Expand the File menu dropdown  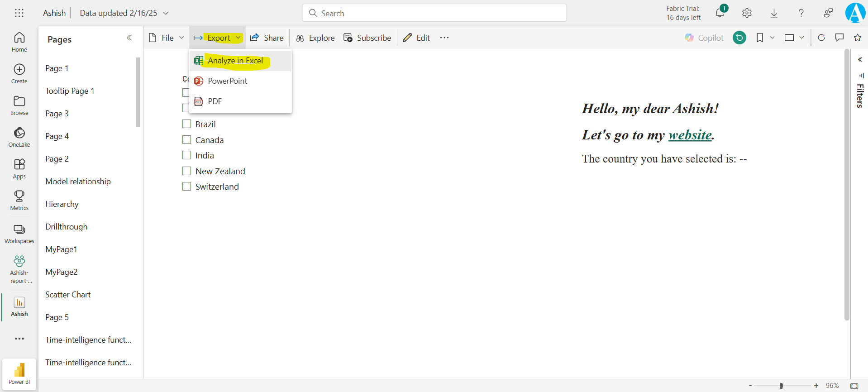point(167,38)
